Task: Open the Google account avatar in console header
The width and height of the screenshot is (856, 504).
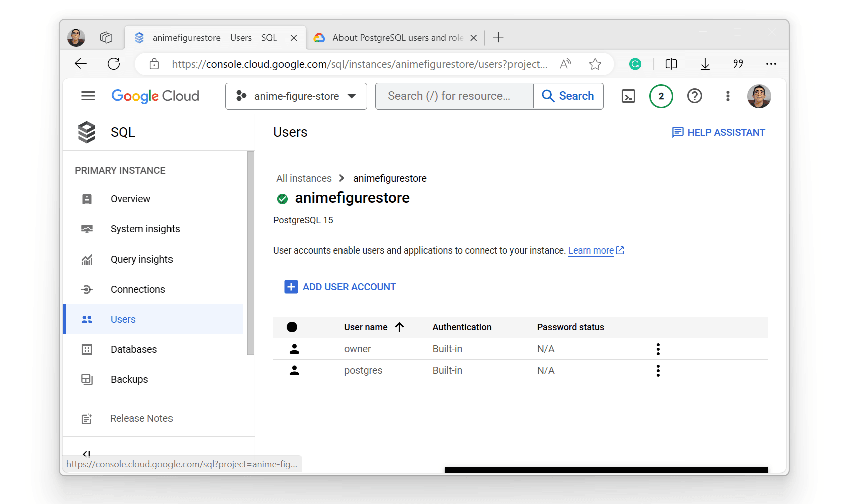Action: point(759,96)
